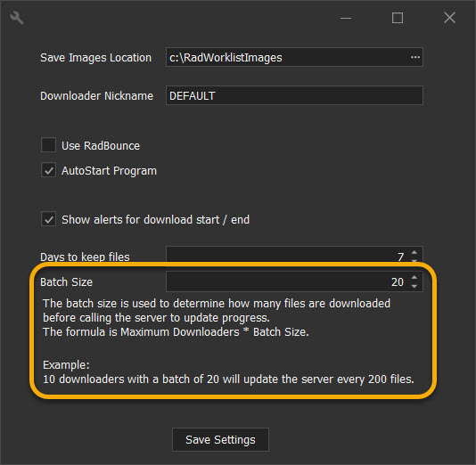Decrease Days to keep files value

coord(414,260)
